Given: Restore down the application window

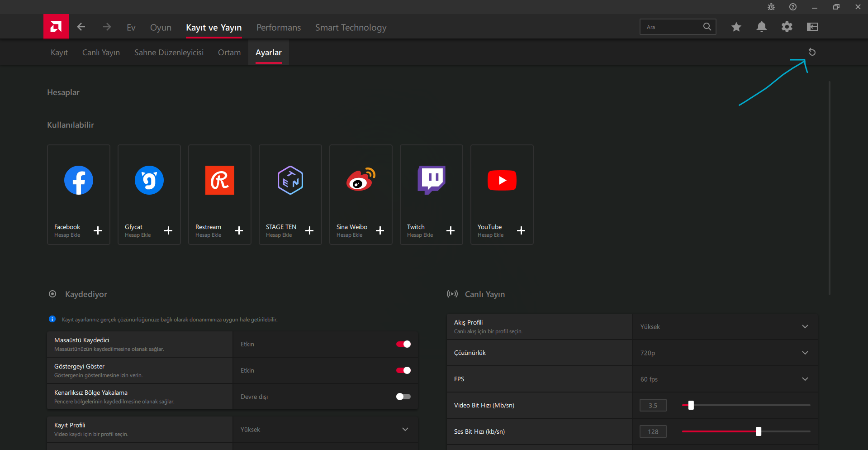Looking at the screenshot, I should coord(836,7).
